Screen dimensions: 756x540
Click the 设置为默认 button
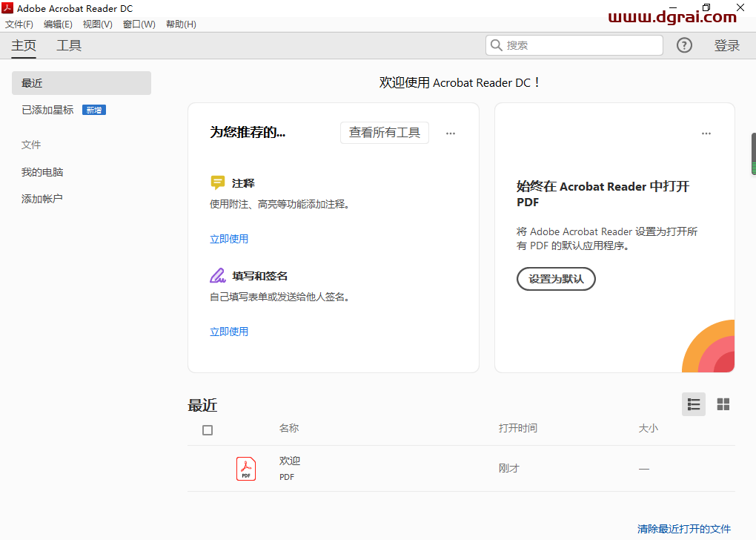pos(556,279)
